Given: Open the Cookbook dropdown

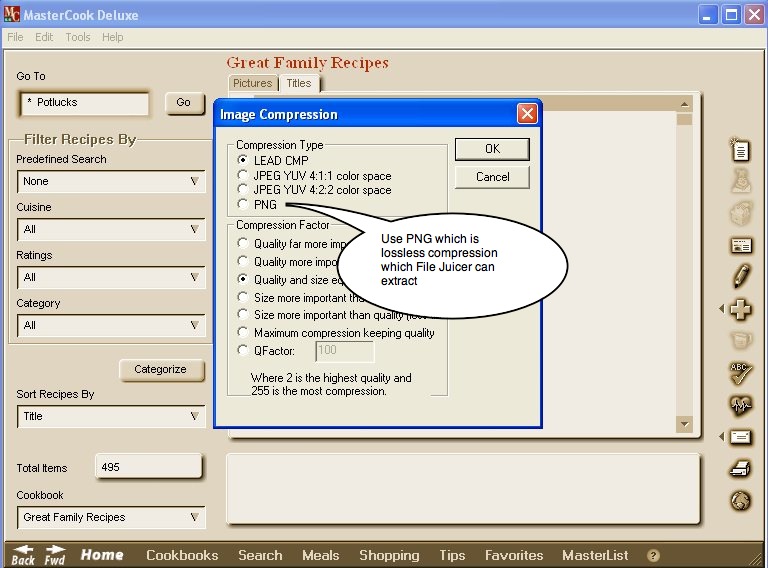Looking at the screenshot, I should (x=111, y=518).
